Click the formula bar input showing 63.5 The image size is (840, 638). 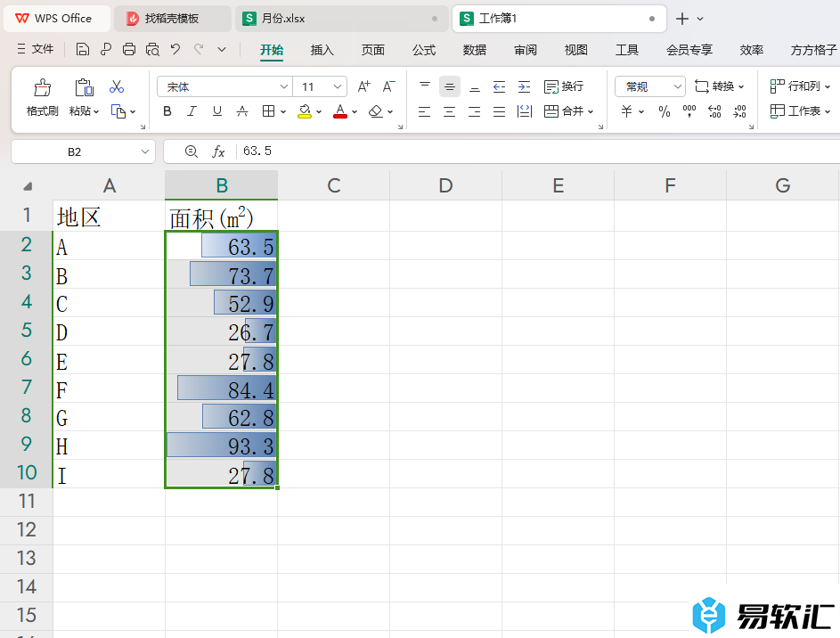[538, 151]
